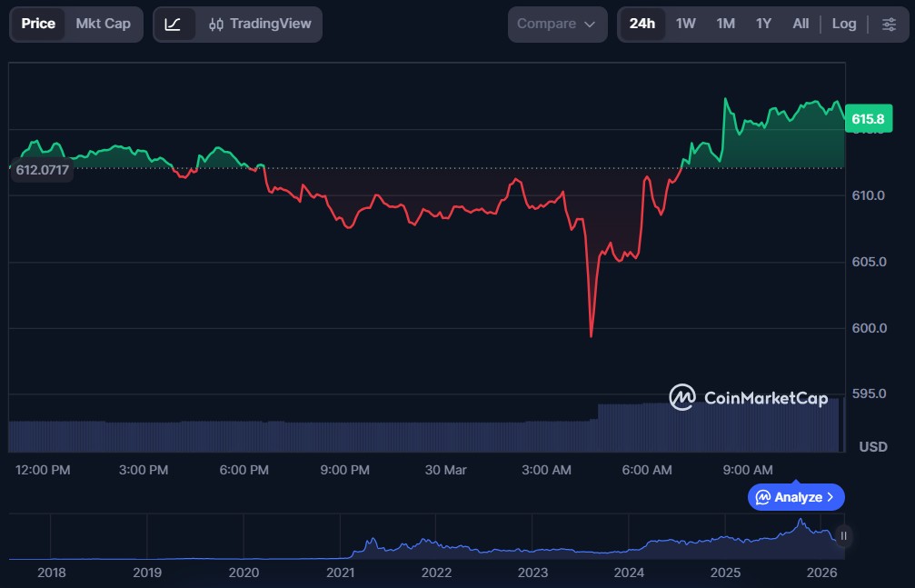This screenshot has width=915, height=588.
Task: Click the chat icon in Analyze button
Action: click(x=763, y=497)
